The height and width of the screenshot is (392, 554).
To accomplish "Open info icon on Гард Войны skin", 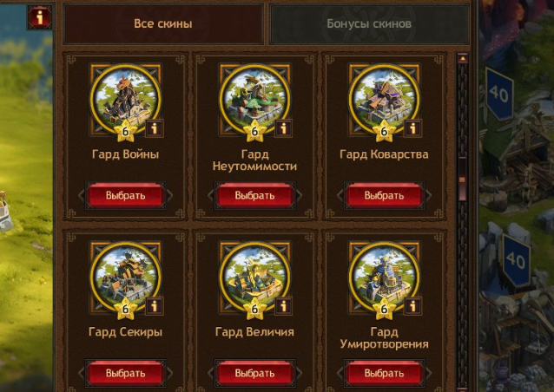I will pyautogui.click(x=155, y=128).
